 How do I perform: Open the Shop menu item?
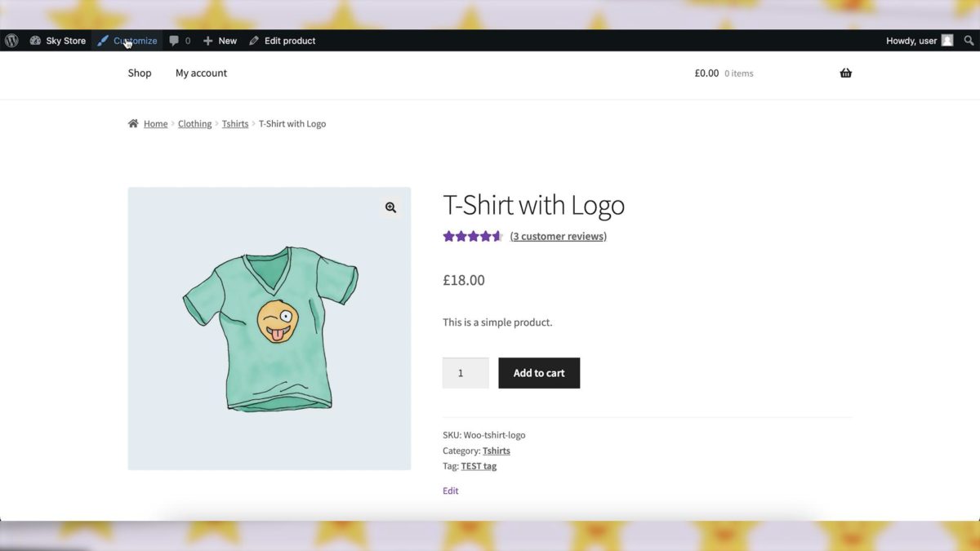139,73
